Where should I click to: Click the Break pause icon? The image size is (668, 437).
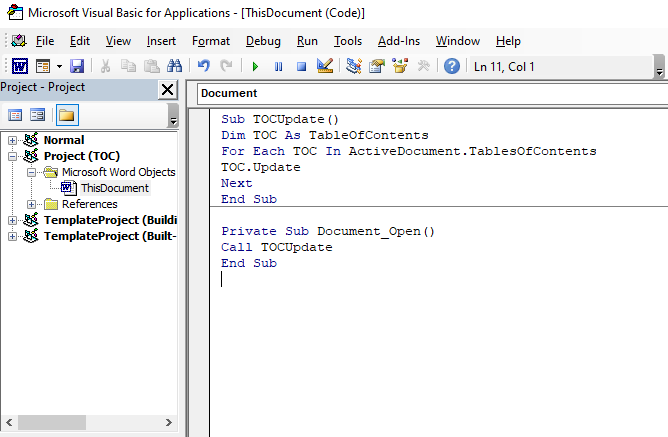click(x=278, y=66)
